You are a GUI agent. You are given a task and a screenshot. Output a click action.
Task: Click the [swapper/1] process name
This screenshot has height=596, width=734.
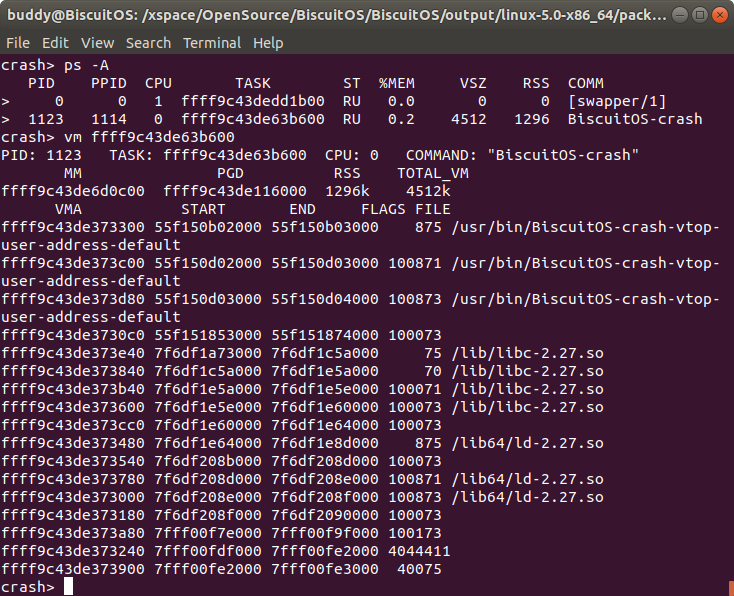click(x=616, y=101)
